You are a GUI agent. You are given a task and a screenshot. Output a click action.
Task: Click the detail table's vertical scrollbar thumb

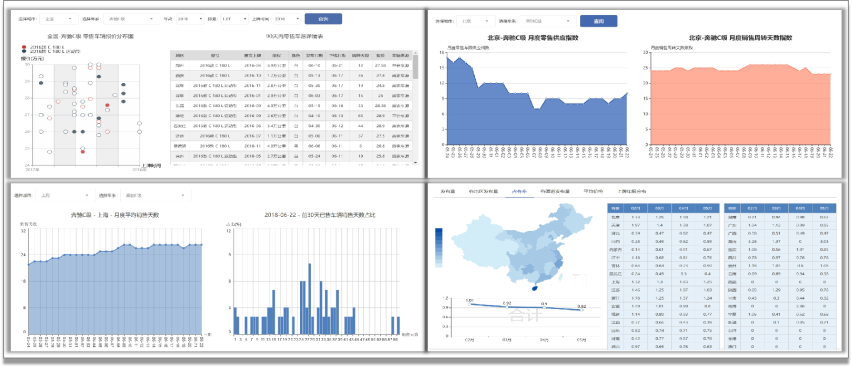coord(416,67)
